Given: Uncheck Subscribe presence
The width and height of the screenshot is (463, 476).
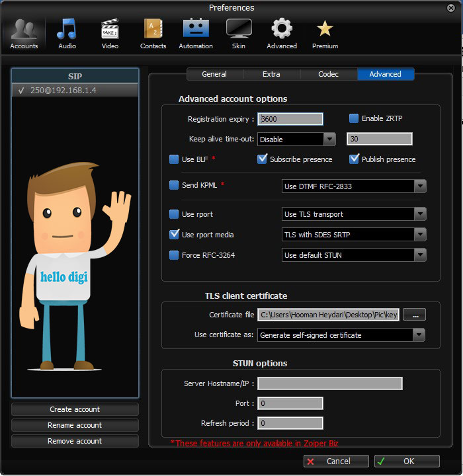Looking at the screenshot, I should [262, 159].
